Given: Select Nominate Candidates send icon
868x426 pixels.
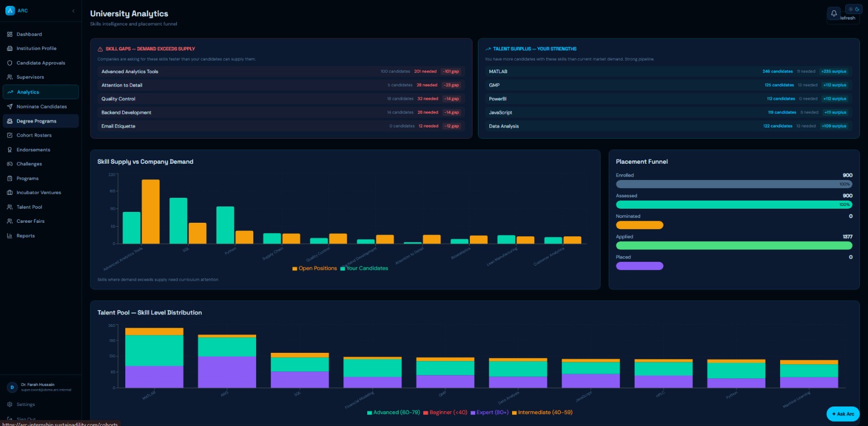Looking at the screenshot, I should (10, 107).
